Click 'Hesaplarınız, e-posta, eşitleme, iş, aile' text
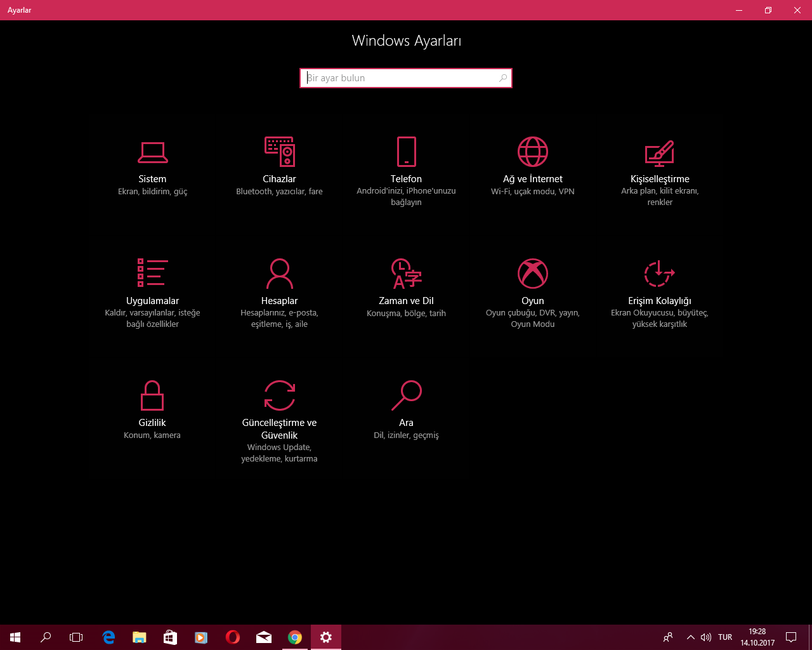This screenshot has width=812, height=650. click(x=280, y=319)
